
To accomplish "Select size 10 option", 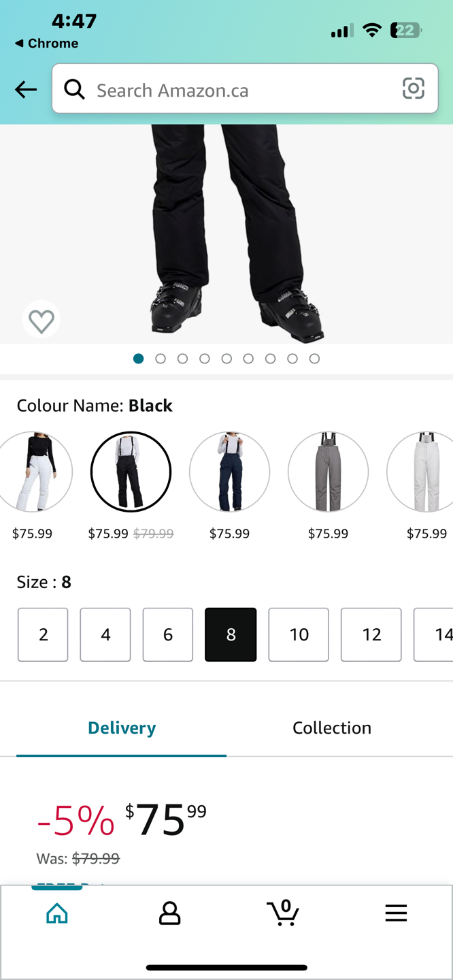I will [x=299, y=634].
